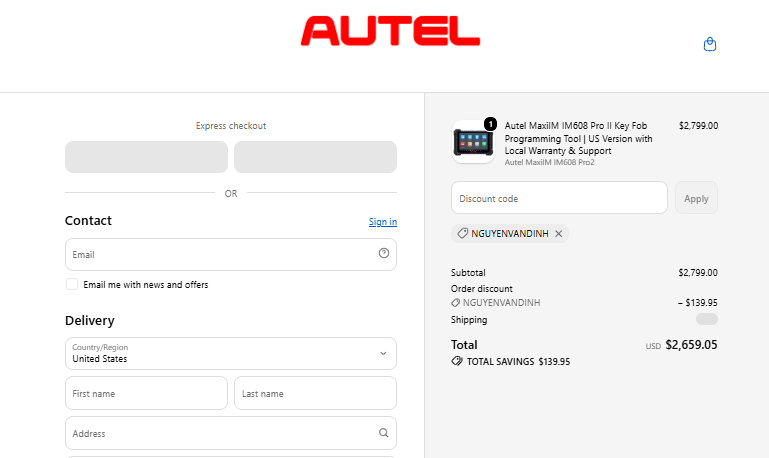Click the item quantity badge 1
Image resolution: width=769 pixels, height=458 pixels.
click(x=490, y=124)
